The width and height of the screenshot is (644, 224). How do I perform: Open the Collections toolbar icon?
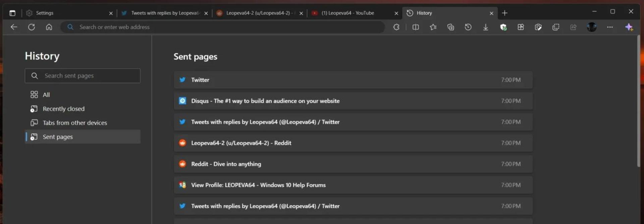click(450, 27)
